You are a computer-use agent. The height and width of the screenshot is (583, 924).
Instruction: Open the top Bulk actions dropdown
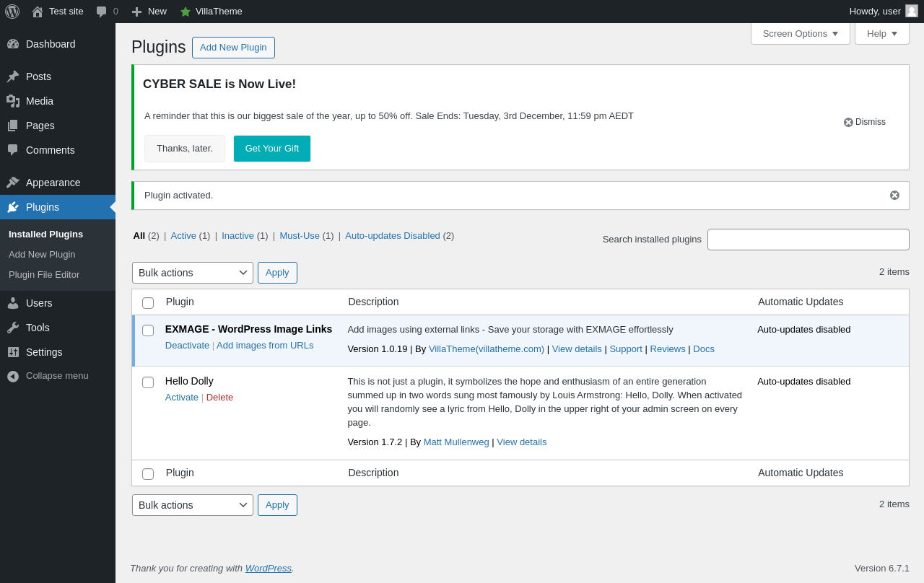click(x=193, y=273)
